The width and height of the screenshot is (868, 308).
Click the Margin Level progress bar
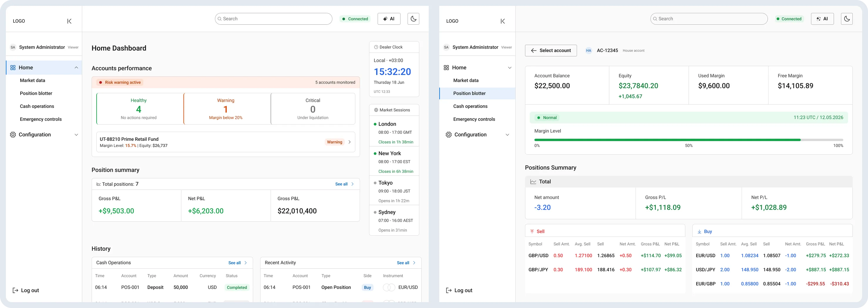(688, 140)
